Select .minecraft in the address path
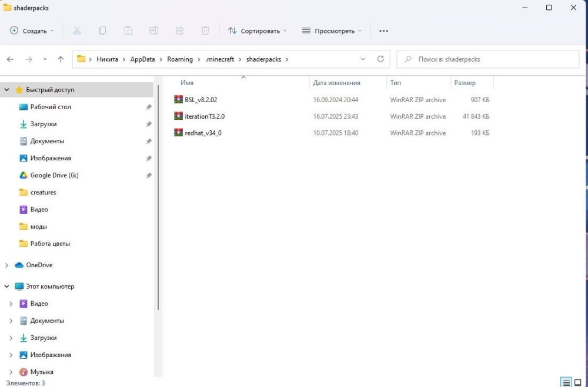The height and width of the screenshot is (387, 588). (x=219, y=59)
